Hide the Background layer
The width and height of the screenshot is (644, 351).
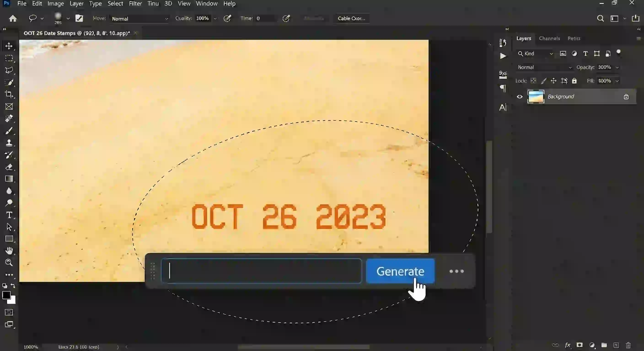pyautogui.click(x=520, y=97)
